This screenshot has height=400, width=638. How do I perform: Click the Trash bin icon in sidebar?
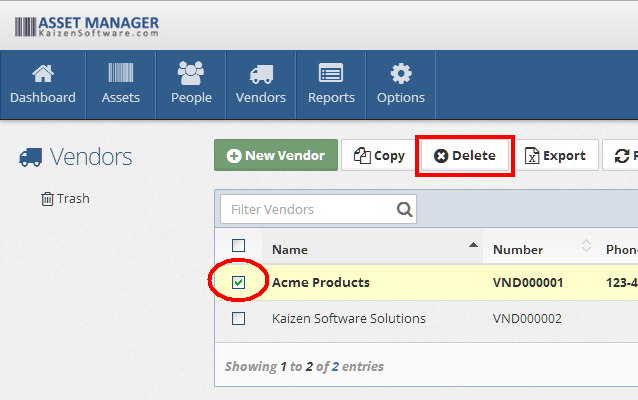[47, 199]
